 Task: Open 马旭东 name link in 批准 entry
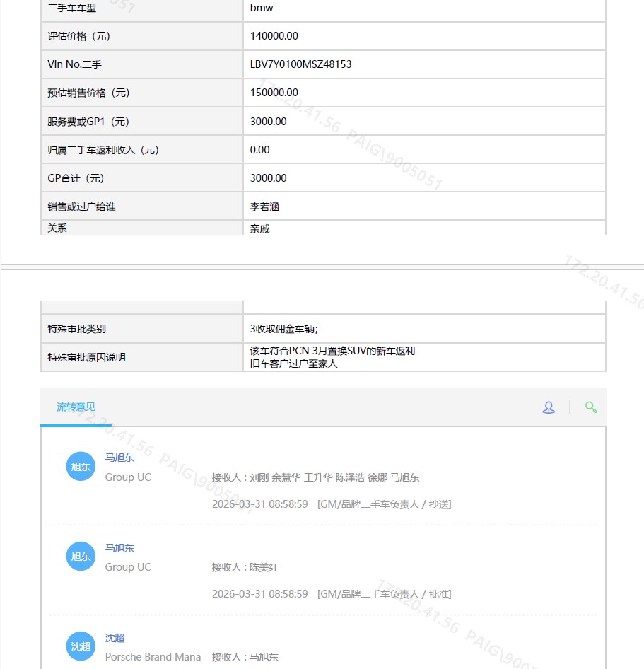[119, 548]
